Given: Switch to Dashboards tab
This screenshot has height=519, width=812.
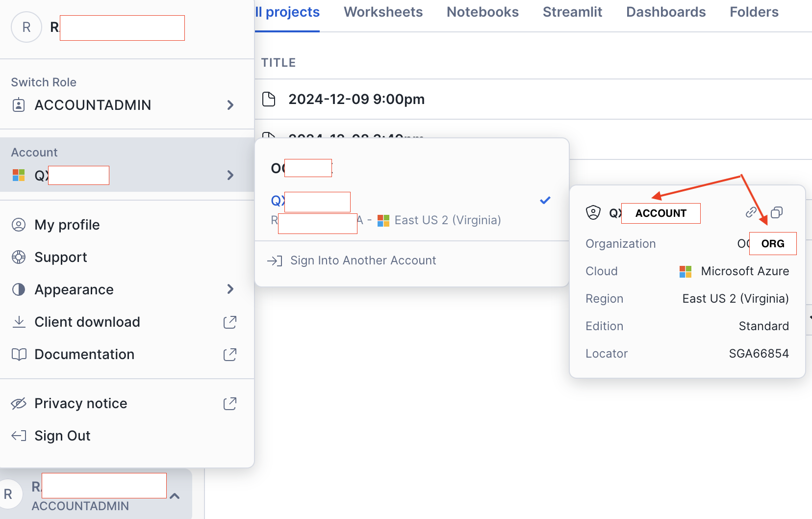Looking at the screenshot, I should [666, 12].
